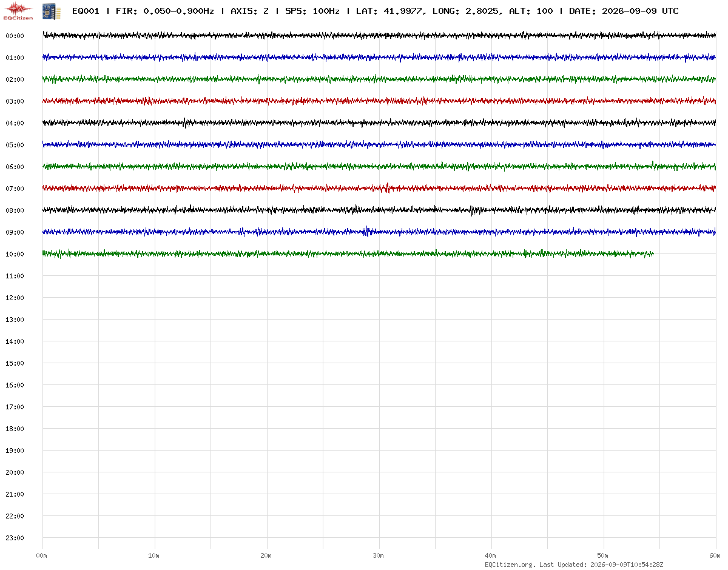
Task: Click the 07:00 red trace spike near 30m
Action: coord(387,188)
